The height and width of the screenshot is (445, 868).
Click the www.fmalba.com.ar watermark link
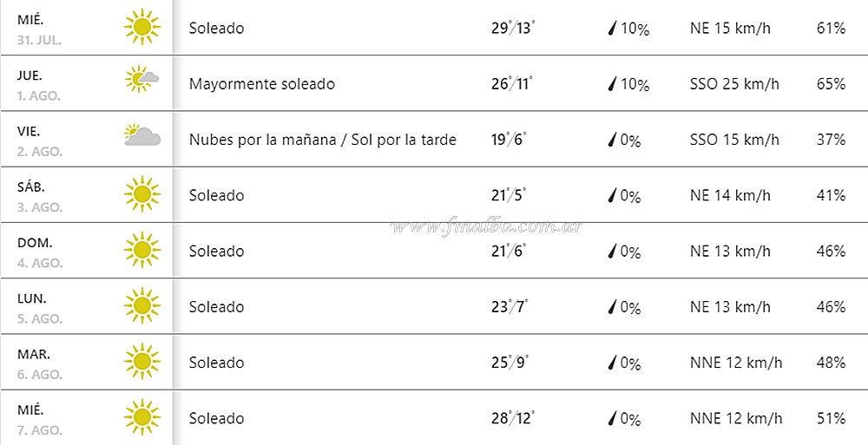(487, 226)
